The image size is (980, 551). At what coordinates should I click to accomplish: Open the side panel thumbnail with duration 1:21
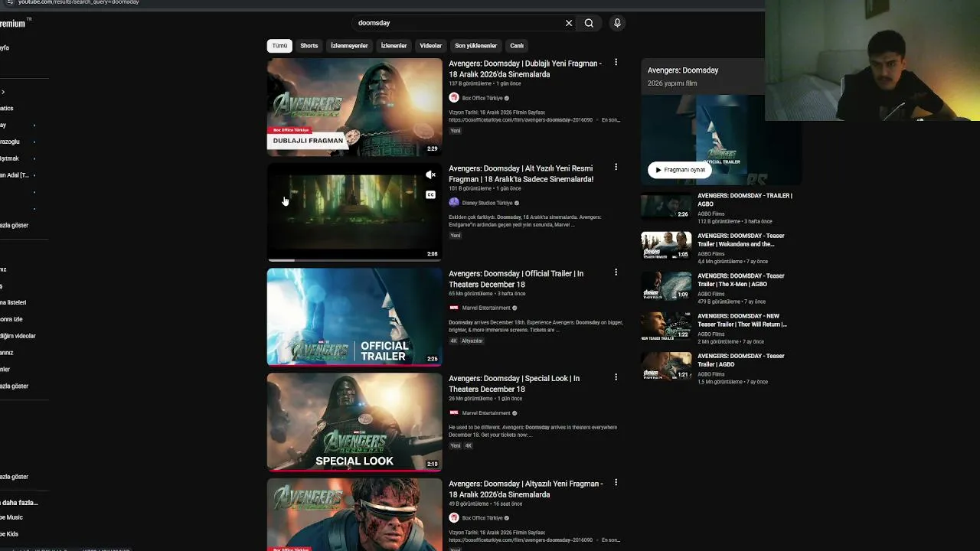tap(666, 366)
